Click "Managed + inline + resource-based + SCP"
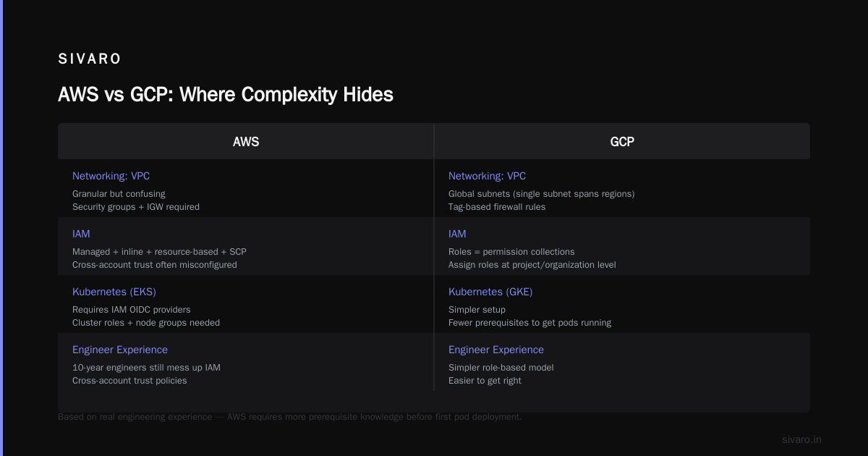The height and width of the screenshot is (456, 868). pyautogui.click(x=159, y=252)
